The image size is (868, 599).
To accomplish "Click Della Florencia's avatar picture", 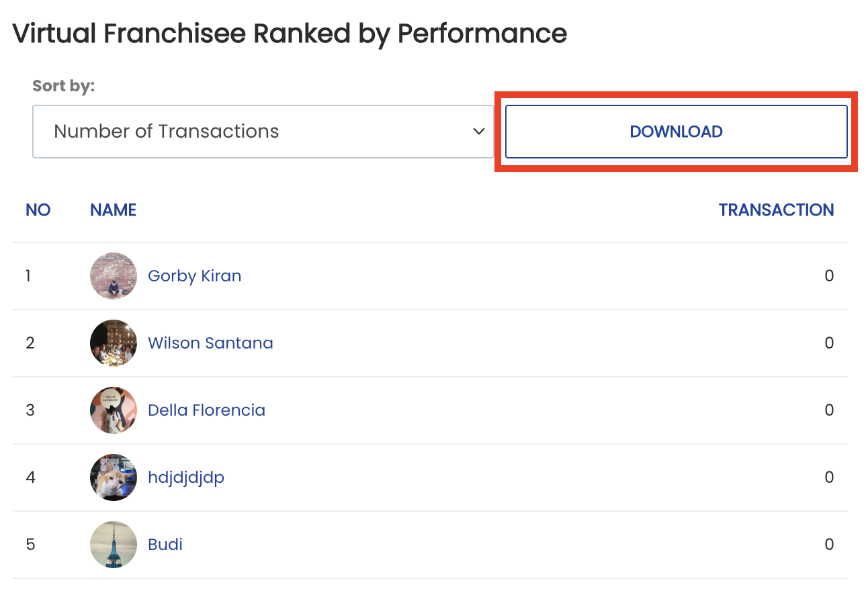I will (114, 410).
